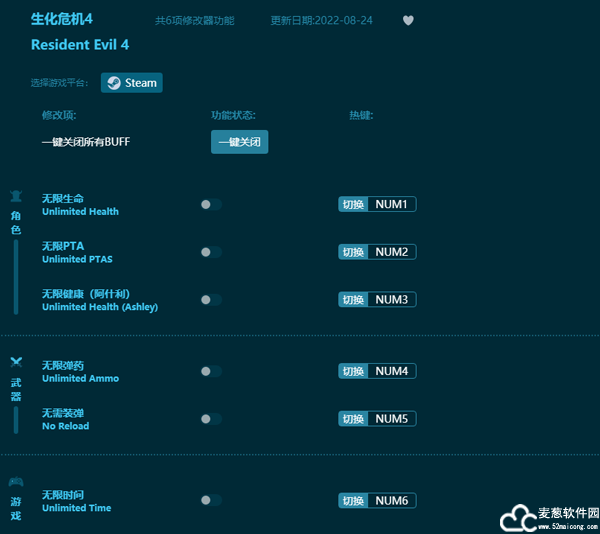Click the Unlimited PTAS label
The width and height of the screenshot is (600, 534).
tap(77, 259)
